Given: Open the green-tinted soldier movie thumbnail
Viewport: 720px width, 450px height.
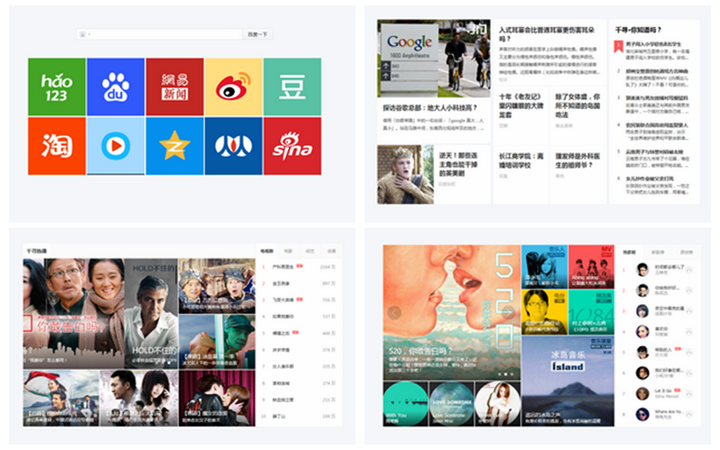Looking at the screenshot, I should coord(217,342).
